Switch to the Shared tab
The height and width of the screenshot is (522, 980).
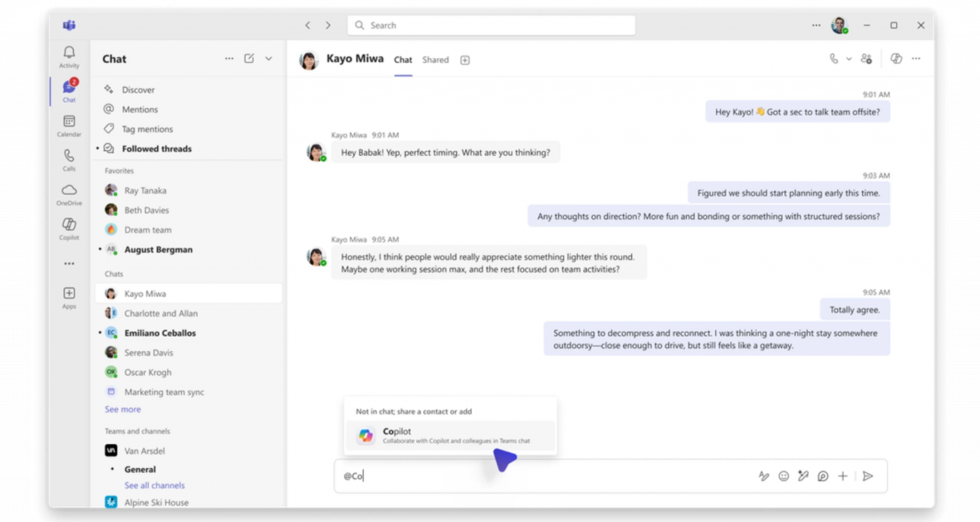tap(435, 60)
